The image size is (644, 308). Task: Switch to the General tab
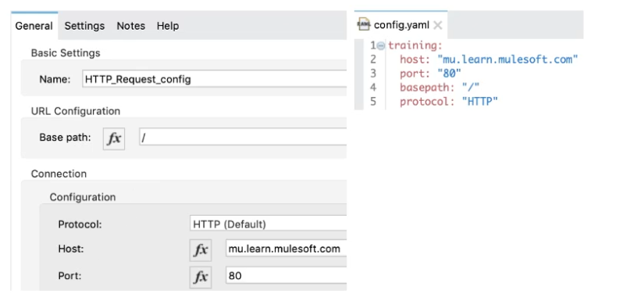point(34,26)
